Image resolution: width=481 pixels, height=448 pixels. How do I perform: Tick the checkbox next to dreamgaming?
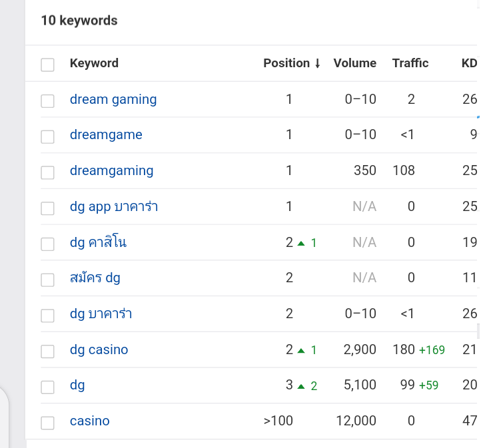click(47, 172)
